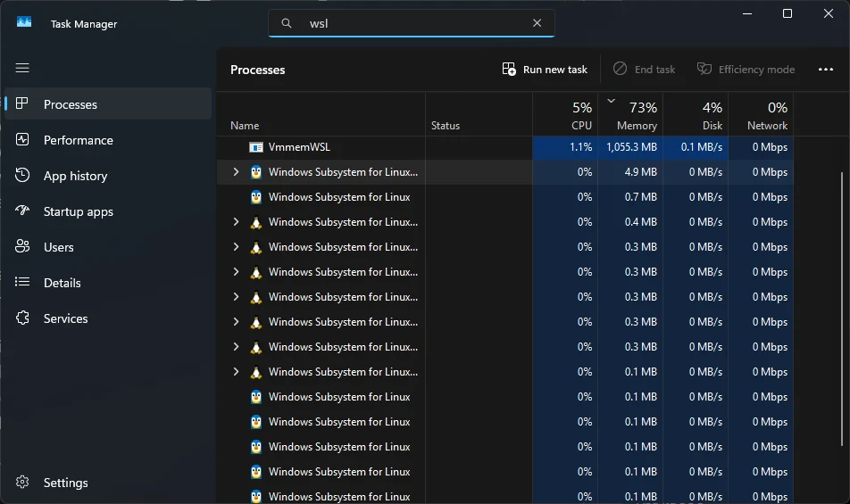850x504 pixels.
Task: Sort by the CPU column header
Action: pyautogui.click(x=565, y=115)
